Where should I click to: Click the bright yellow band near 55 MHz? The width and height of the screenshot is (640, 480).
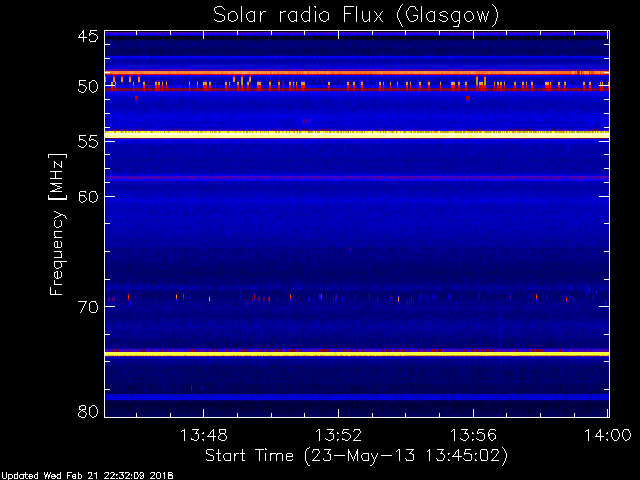[x=357, y=134]
